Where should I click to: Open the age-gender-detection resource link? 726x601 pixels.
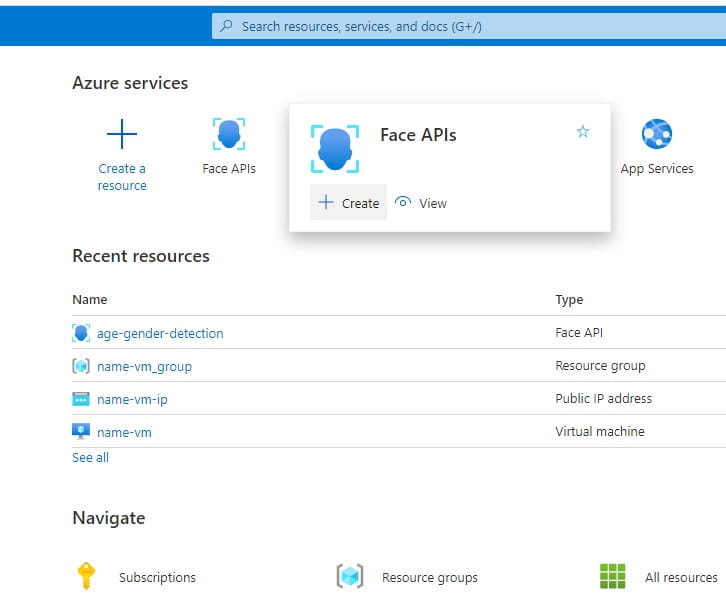[x=160, y=333]
